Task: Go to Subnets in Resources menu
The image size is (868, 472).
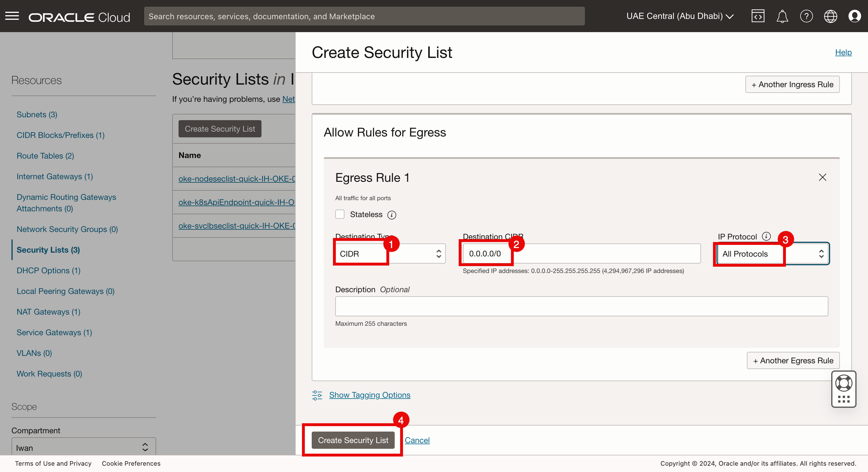Action: 37,114
